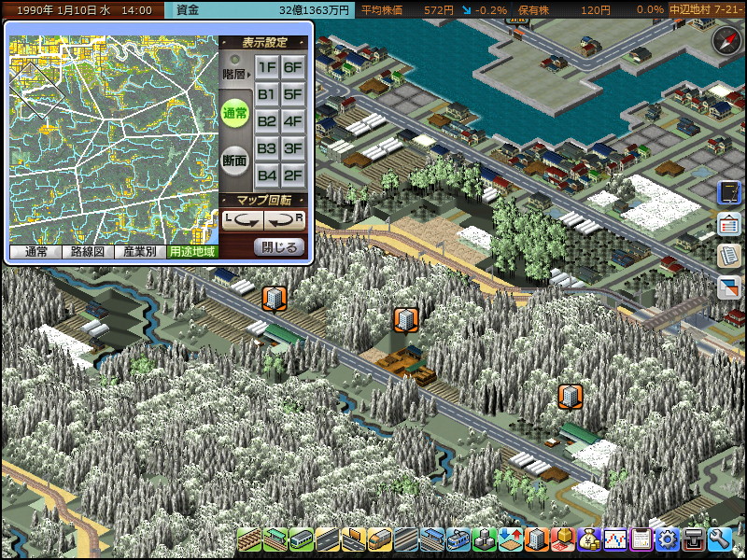
Task: Click the 表示設定 display settings header
Action: click(x=264, y=43)
